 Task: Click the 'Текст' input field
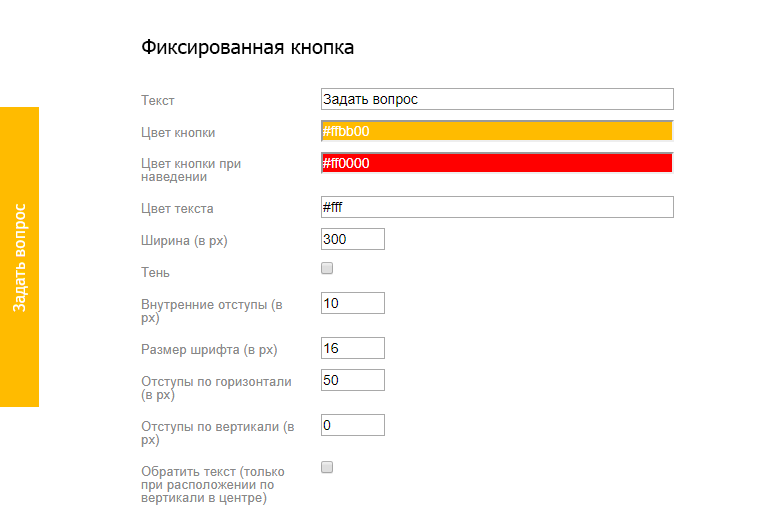click(x=497, y=99)
